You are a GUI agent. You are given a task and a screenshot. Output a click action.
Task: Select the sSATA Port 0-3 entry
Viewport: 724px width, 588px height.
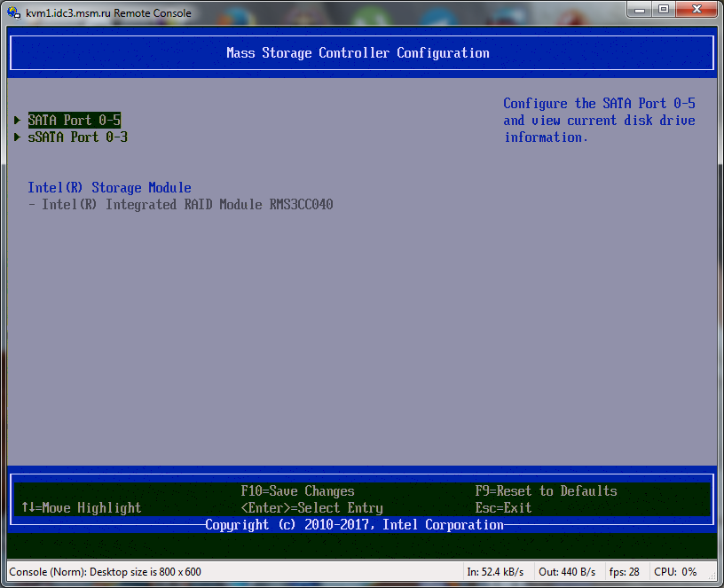[77, 137]
